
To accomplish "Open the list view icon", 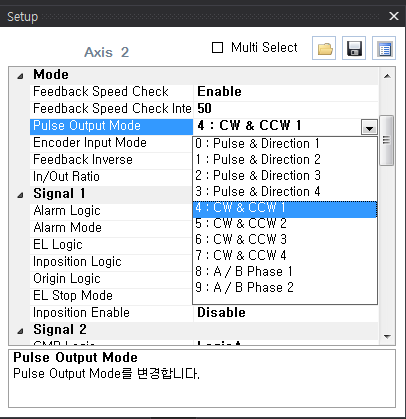I will pyautogui.click(x=384, y=48).
